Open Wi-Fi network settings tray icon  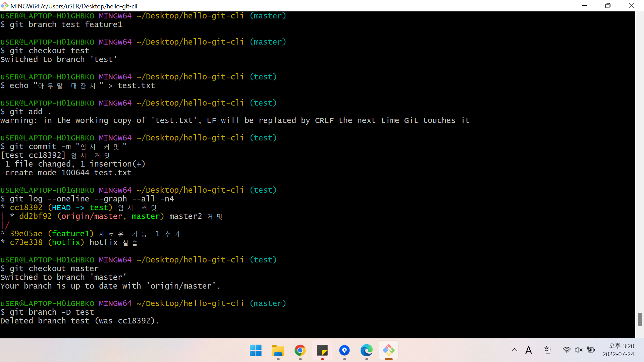pos(567,350)
